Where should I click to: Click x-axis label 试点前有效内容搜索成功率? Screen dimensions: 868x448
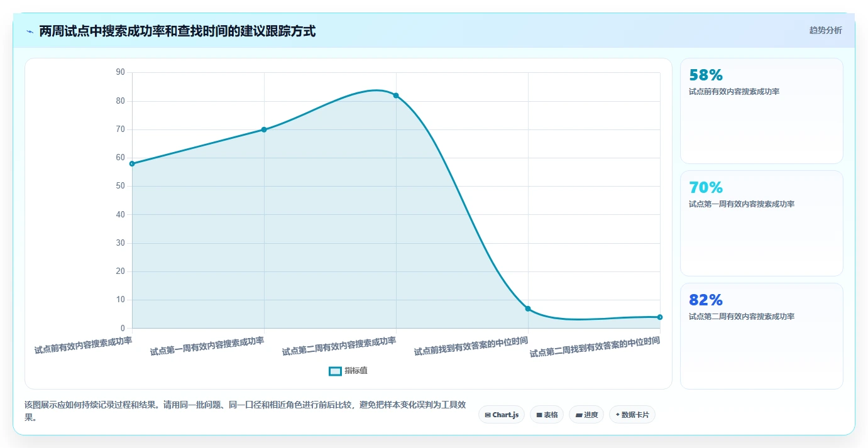click(84, 346)
